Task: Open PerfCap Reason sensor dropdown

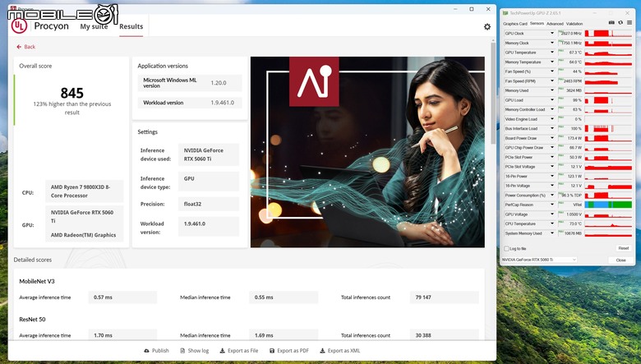Action: point(552,205)
